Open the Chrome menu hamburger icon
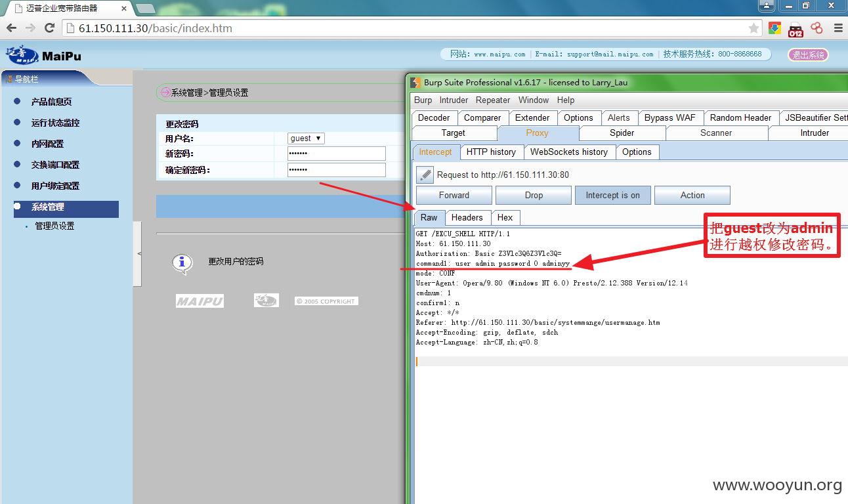This screenshot has width=848, height=504. tap(838, 28)
